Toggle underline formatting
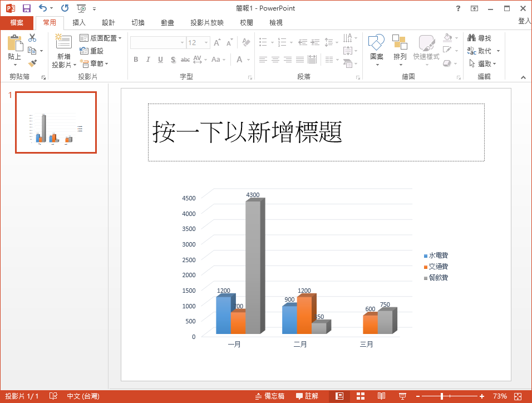The width and height of the screenshot is (532, 403). [160, 60]
